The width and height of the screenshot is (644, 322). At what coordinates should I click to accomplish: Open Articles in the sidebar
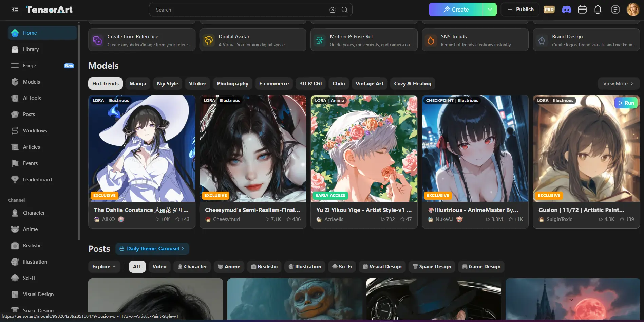click(42, 147)
